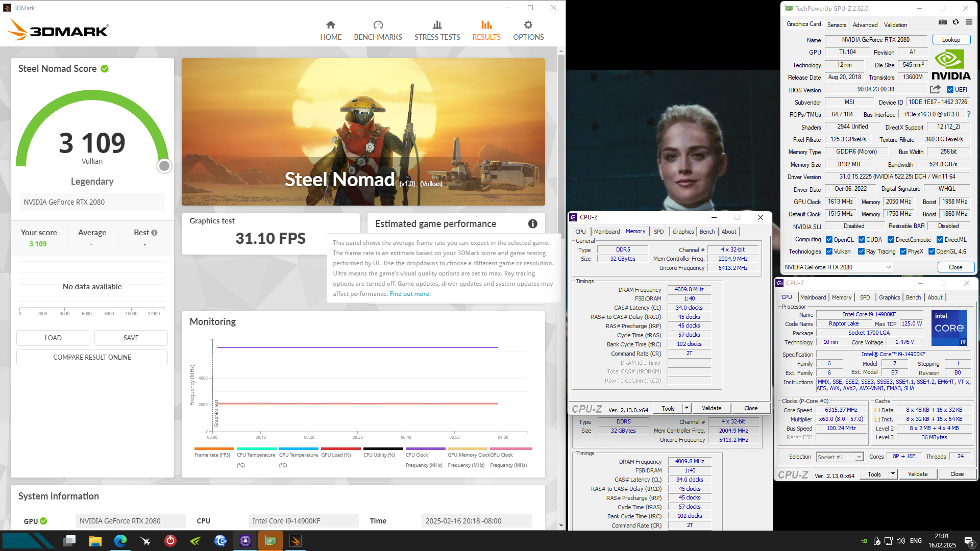Open Tools dropdown arrow in CPU-Z Memory window
The height and width of the screenshot is (551, 980).
[687, 408]
